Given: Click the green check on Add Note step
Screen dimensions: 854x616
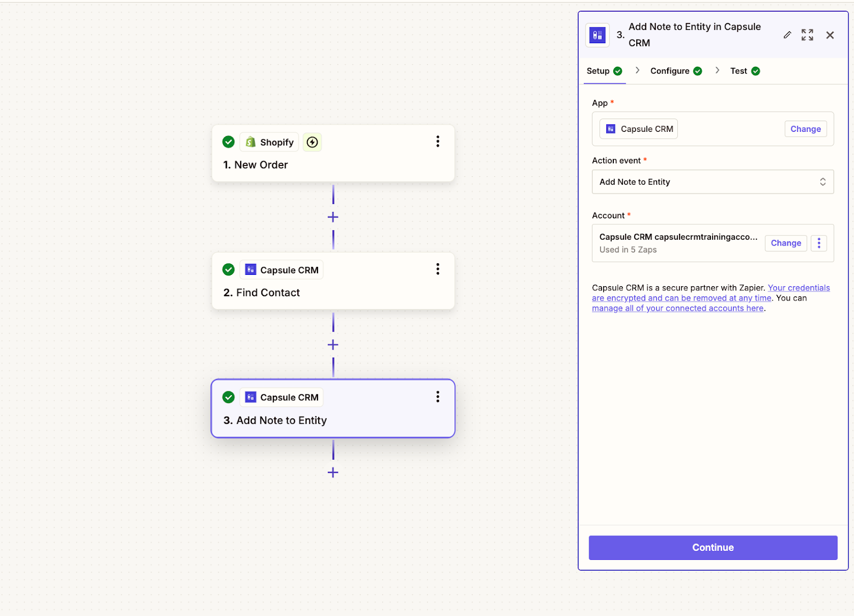Looking at the screenshot, I should coord(228,397).
